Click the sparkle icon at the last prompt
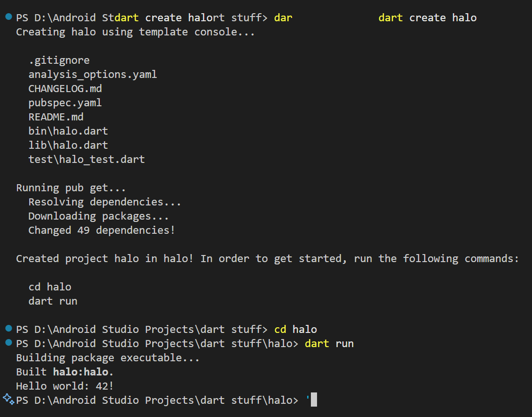This screenshot has width=532, height=417. pyautogui.click(x=9, y=399)
